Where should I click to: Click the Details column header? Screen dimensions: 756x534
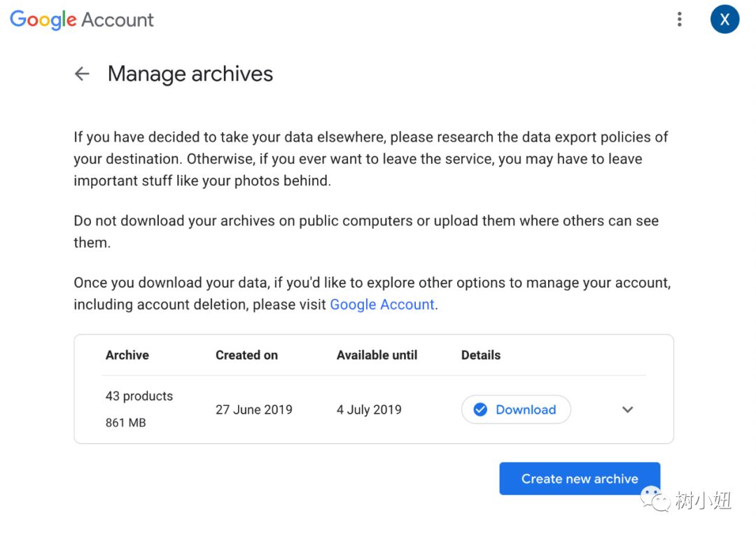point(481,356)
